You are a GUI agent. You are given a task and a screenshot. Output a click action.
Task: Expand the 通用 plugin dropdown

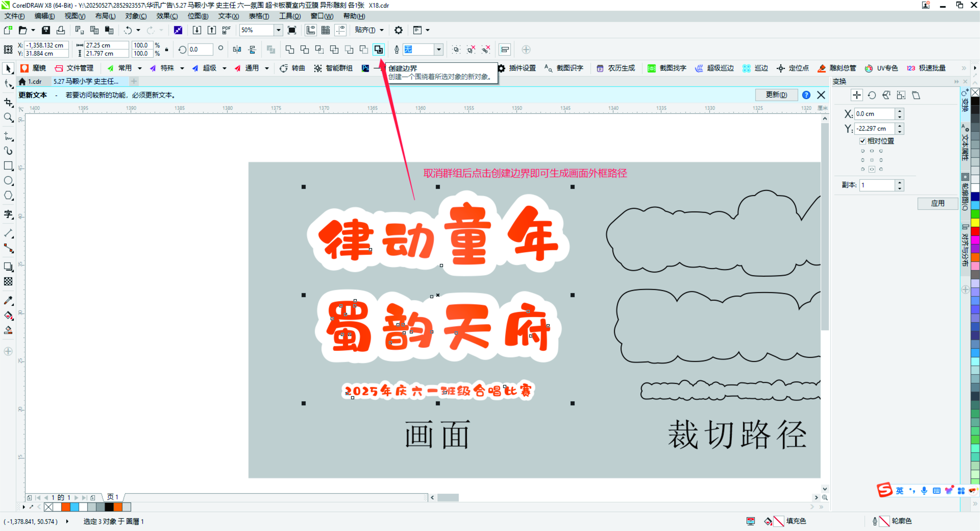tap(267, 68)
